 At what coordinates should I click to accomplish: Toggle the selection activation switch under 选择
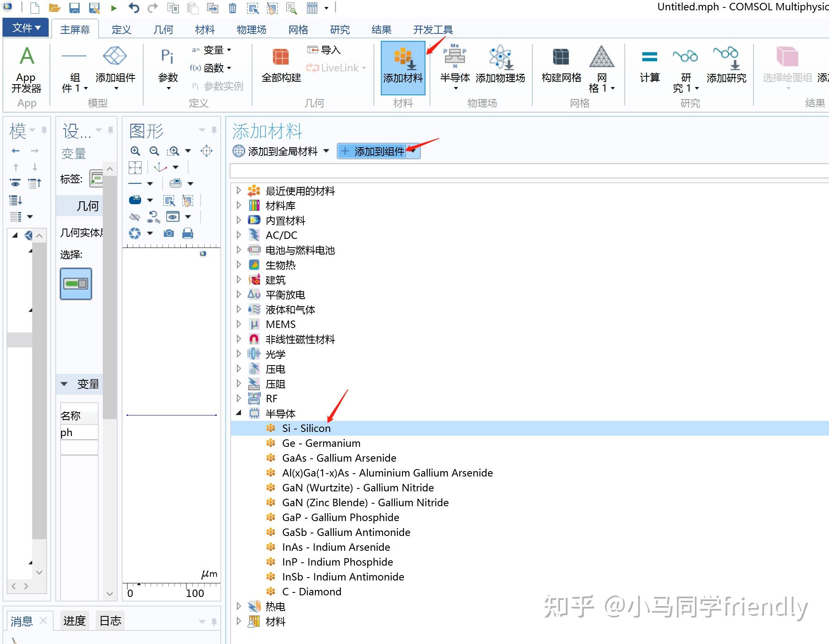tap(76, 284)
